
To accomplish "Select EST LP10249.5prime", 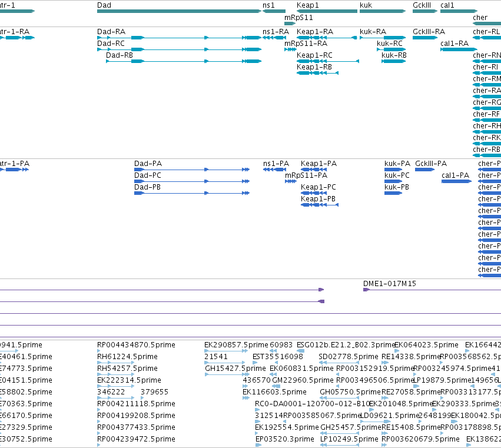I will [x=349, y=439].
